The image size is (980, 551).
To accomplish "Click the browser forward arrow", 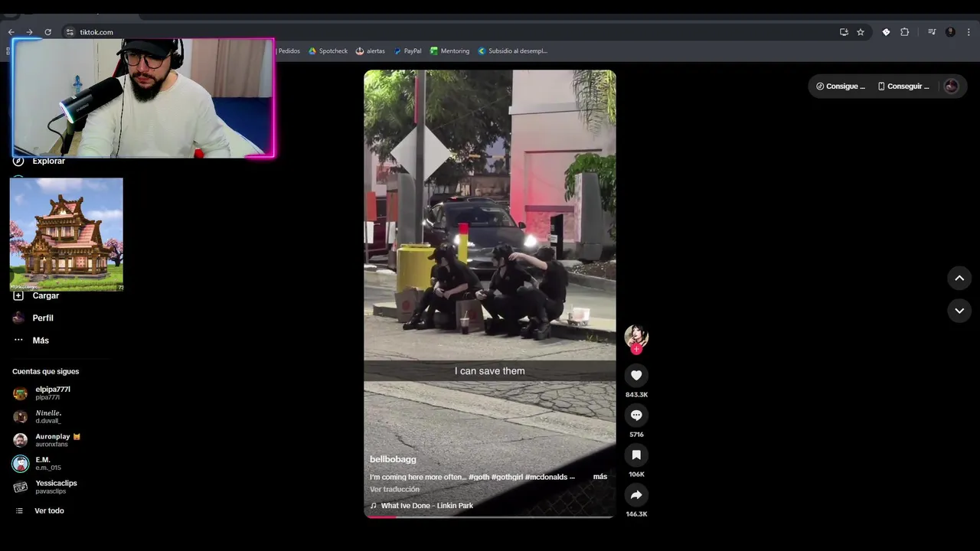I will [29, 32].
